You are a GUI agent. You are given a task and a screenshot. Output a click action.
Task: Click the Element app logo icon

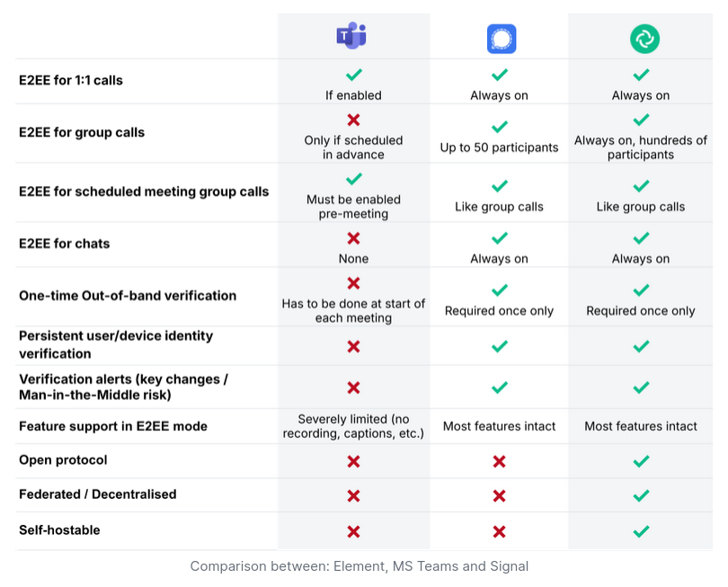point(645,39)
